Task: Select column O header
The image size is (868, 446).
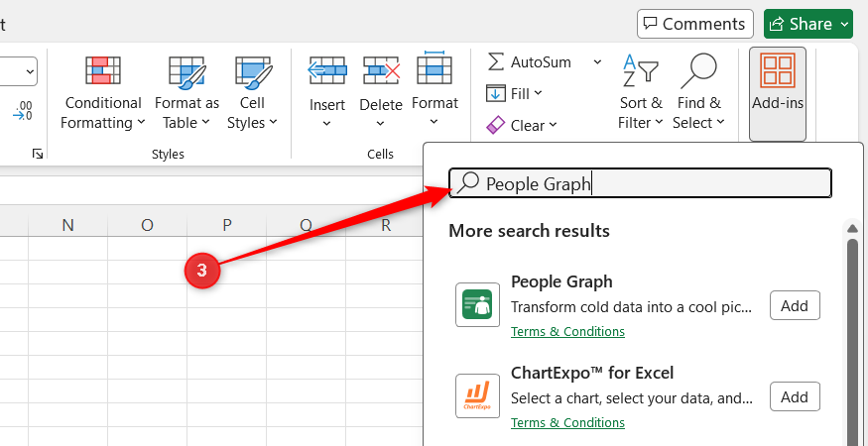Action: point(147,225)
